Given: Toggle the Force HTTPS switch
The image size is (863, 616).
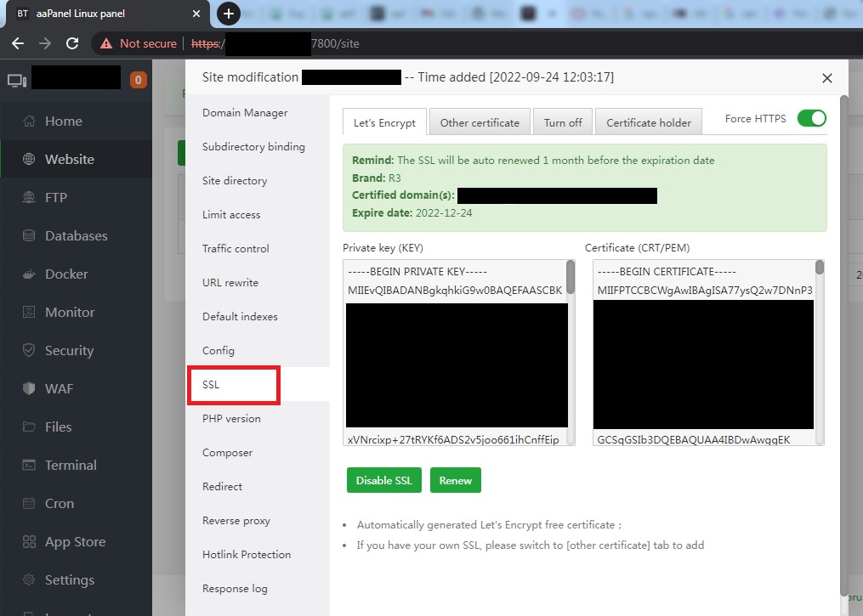Looking at the screenshot, I should coord(811,119).
